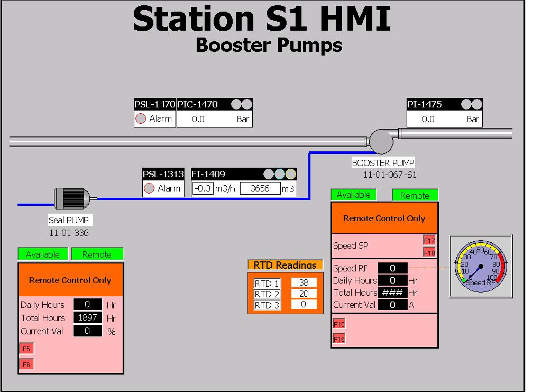Click Seal pump Current Val percent value
Screen dimensions: 551x392
pos(87,331)
